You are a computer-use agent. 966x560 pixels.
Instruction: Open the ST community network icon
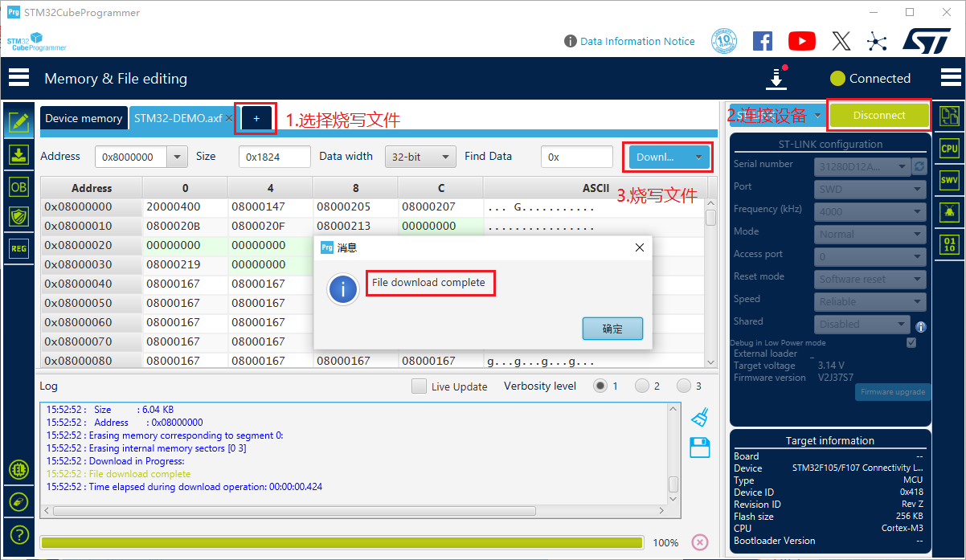point(877,41)
